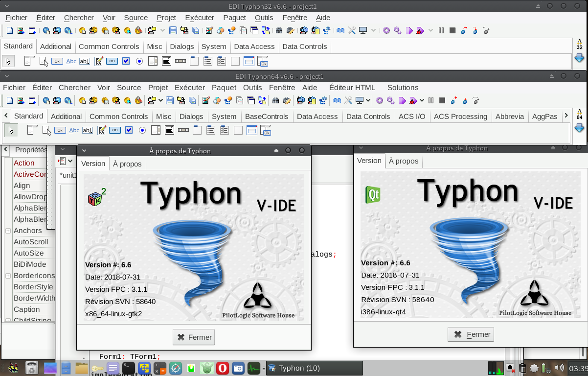
Task: Switch to the ACS Processing tab in Typhon64
Action: coord(460,117)
